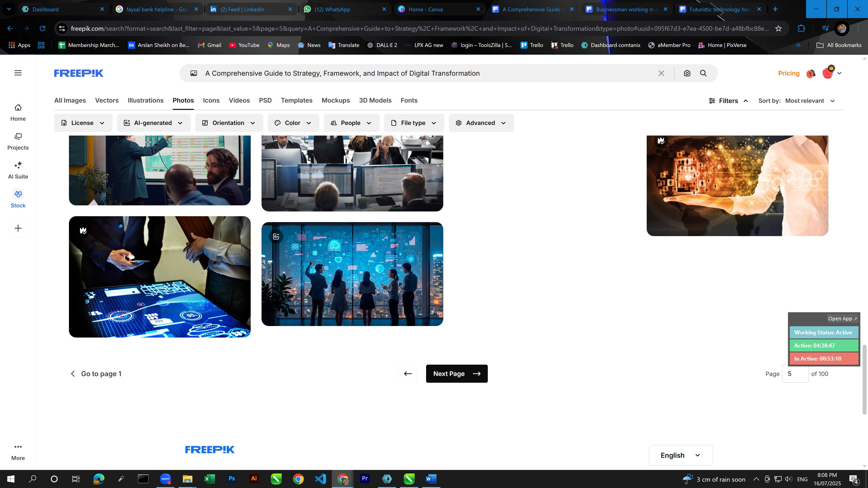Click the magnifier search icon

(x=703, y=73)
